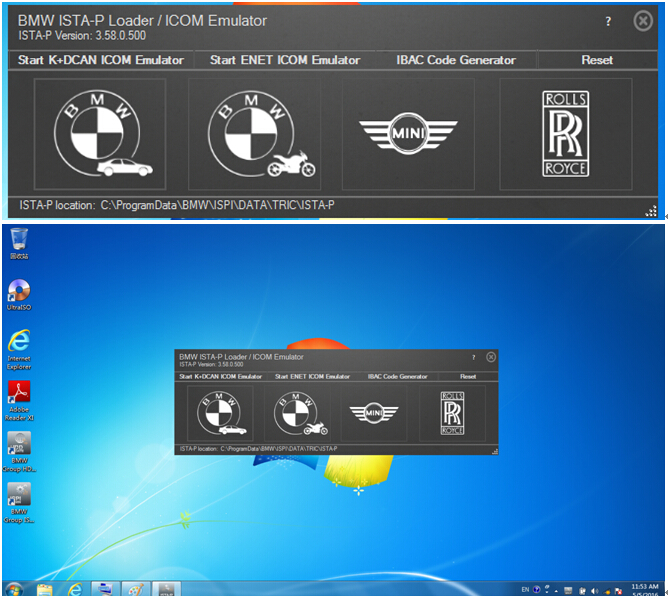The image size is (668, 599).
Task: Click Reset in small desktop window
Action: [x=468, y=377]
